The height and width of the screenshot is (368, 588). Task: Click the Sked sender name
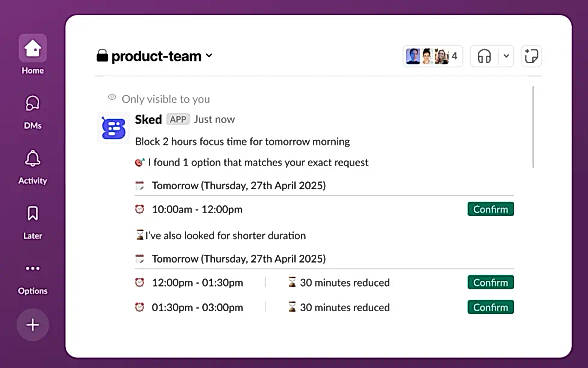[x=148, y=120]
